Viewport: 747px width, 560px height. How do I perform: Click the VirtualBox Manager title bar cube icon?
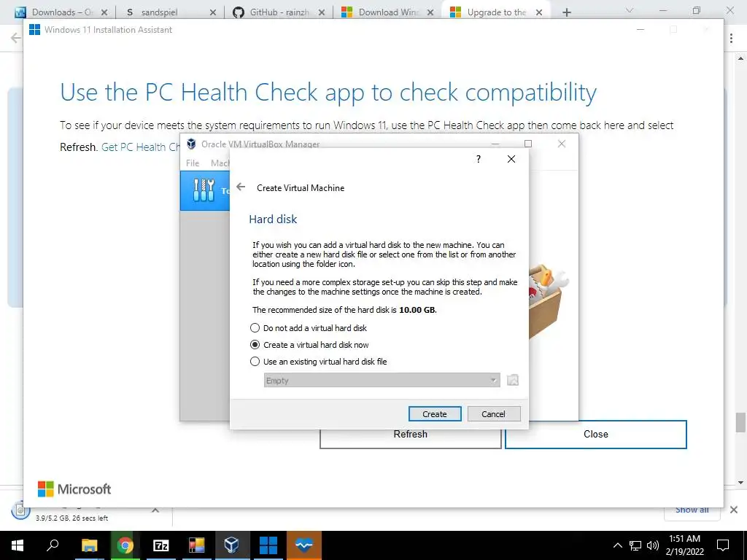[191, 144]
